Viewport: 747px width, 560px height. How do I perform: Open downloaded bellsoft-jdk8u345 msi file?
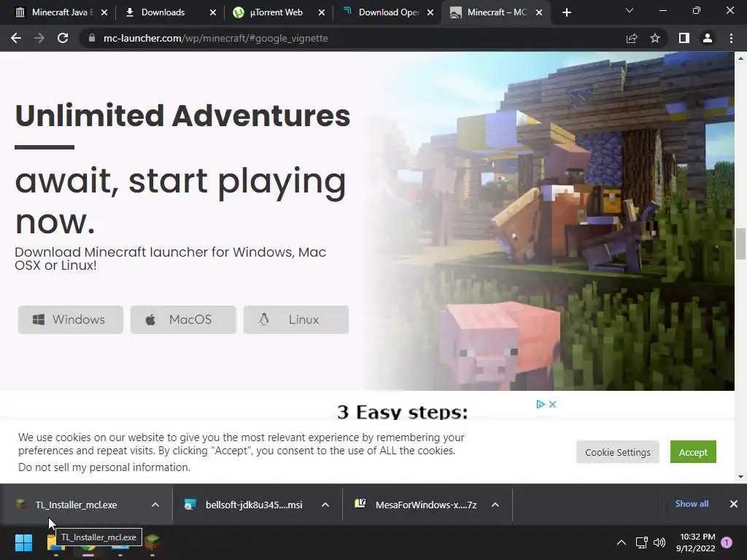coord(253,505)
